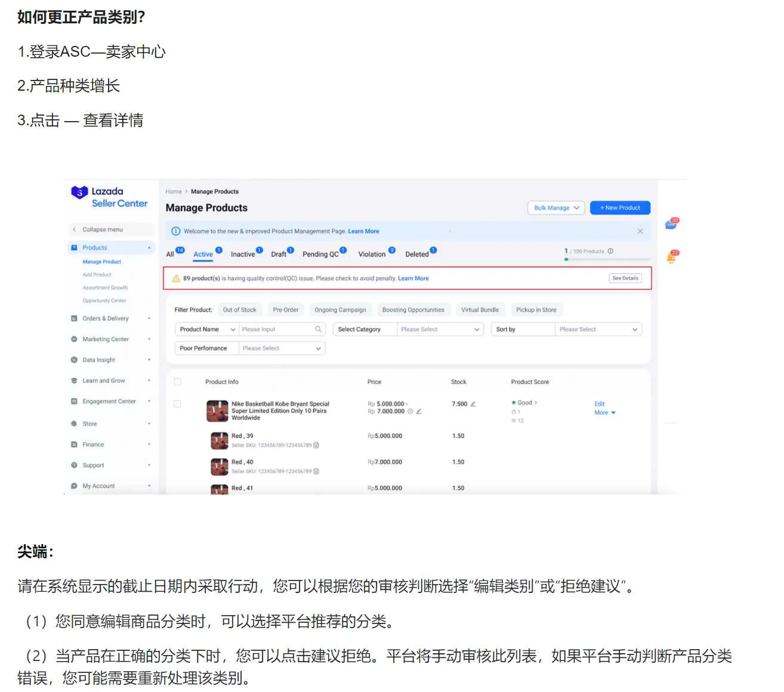This screenshot has width=784, height=692.
Task: Click the Finance camera icon in sidebar
Action: point(75,444)
